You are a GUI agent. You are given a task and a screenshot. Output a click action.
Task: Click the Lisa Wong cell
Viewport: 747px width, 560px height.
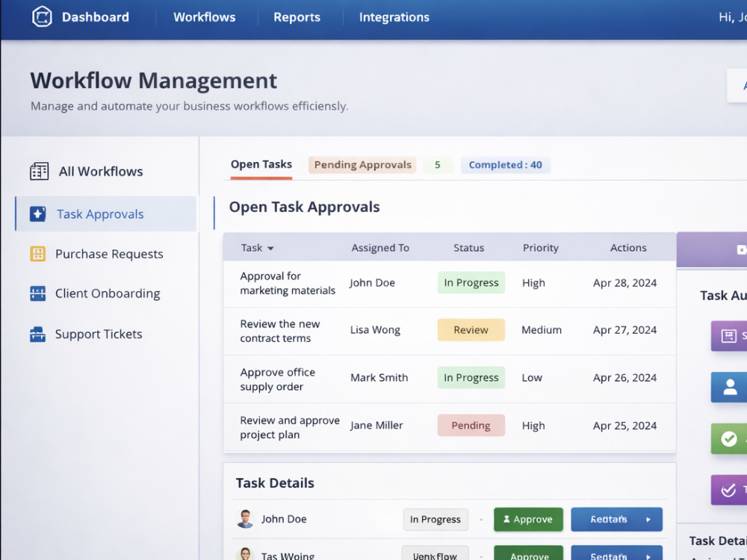point(375,330)
